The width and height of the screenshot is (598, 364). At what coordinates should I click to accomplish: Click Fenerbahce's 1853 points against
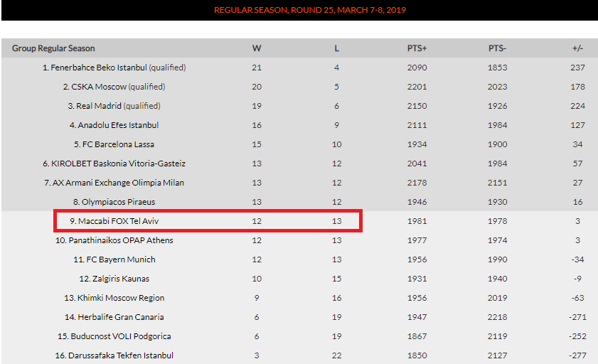[497, 68]
